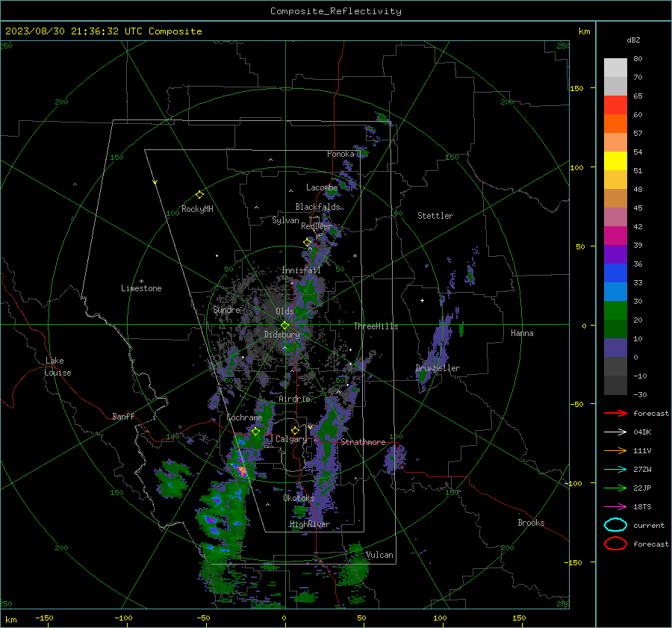Click the Sylvan label
672x628 pixels.
point(285,220)
